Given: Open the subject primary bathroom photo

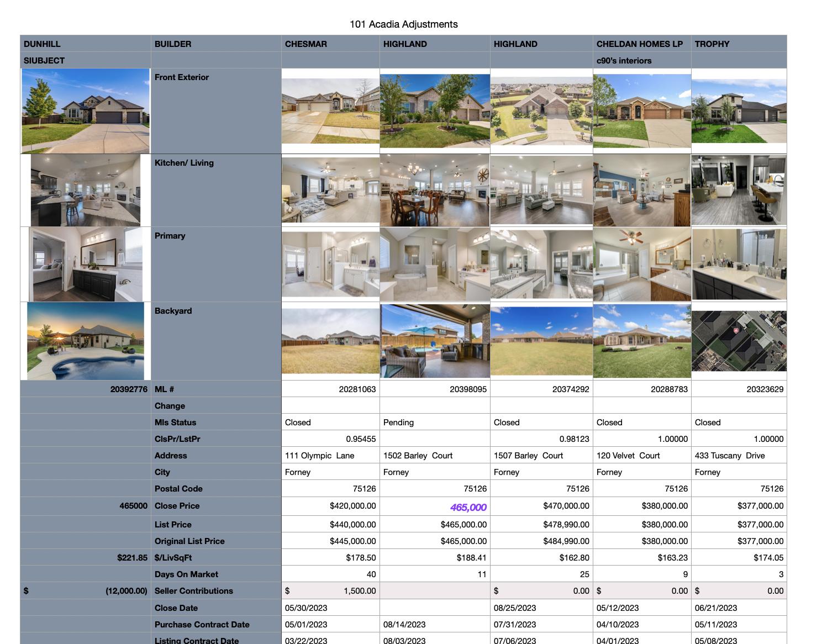Looking at the screenshot, I should click(86, 264).
